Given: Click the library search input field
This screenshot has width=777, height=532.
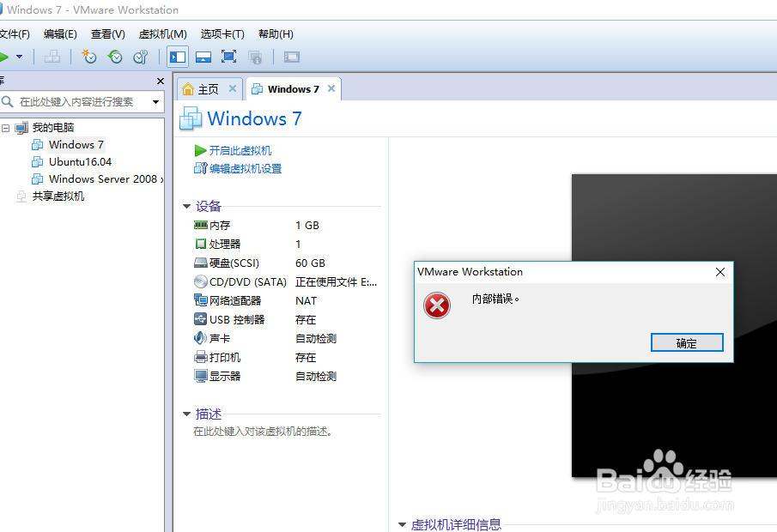Looking at the screenshot, I should coord(75,101).
